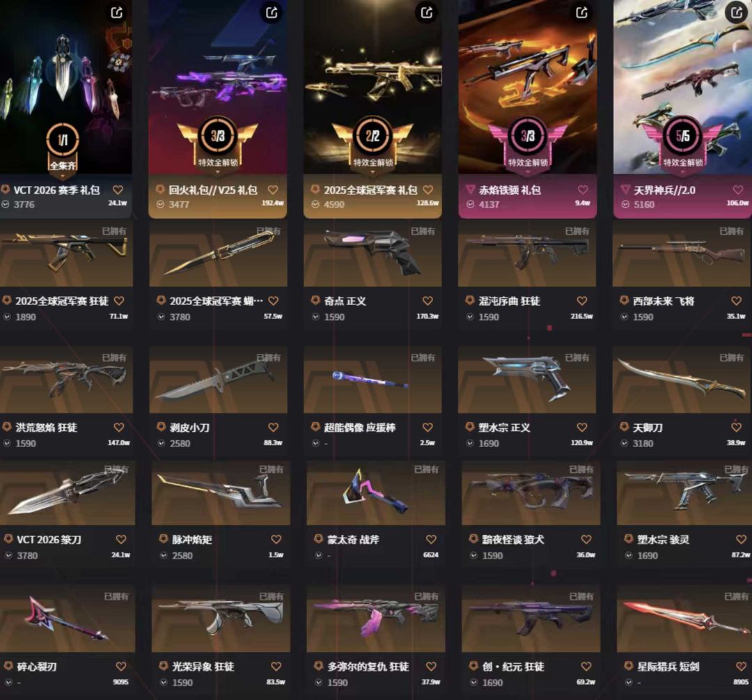
Task: View the 蒙太奇 战斧 axe image
Action: pyautogui.click(x=375, y=492)
